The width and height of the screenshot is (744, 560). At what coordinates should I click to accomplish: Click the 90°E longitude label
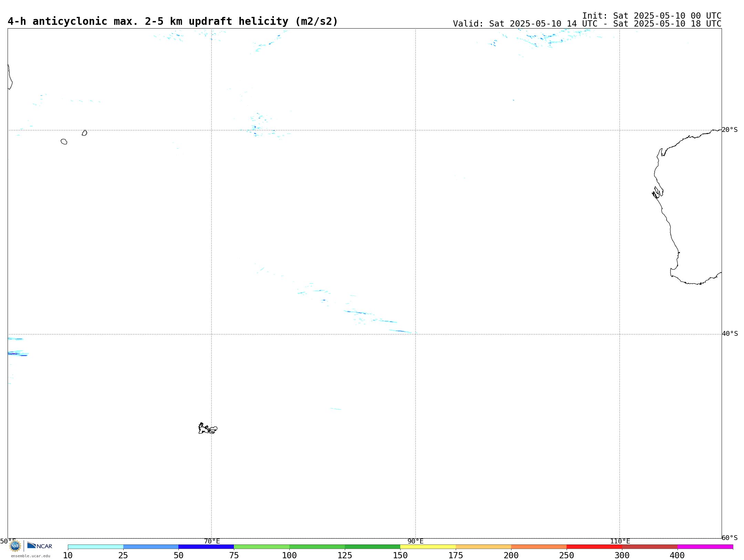pos(416,541)
